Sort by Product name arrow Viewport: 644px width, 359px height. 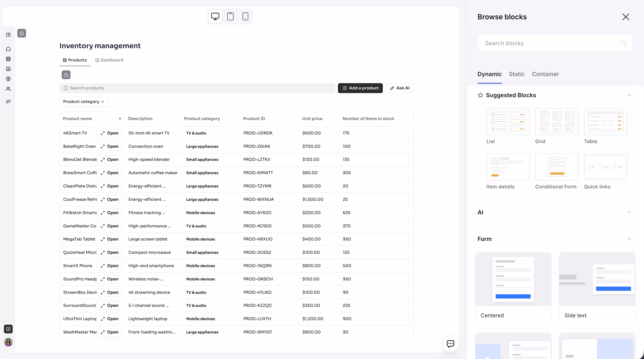120,119
